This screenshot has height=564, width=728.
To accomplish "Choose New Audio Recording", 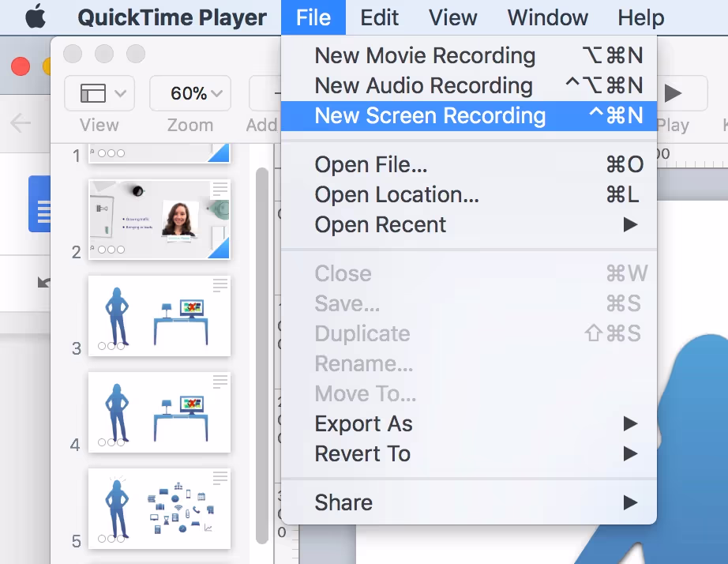I will click(469, 85).
